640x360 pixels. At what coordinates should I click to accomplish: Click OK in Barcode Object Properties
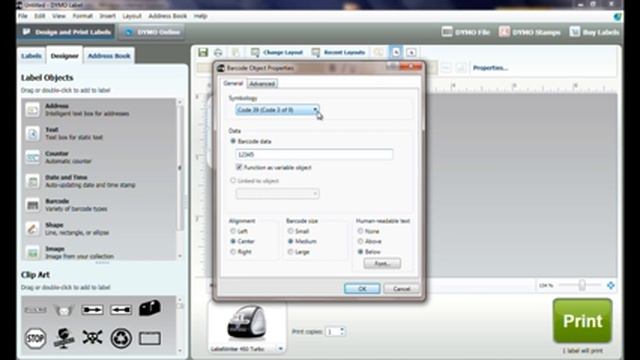pos(362,289)
